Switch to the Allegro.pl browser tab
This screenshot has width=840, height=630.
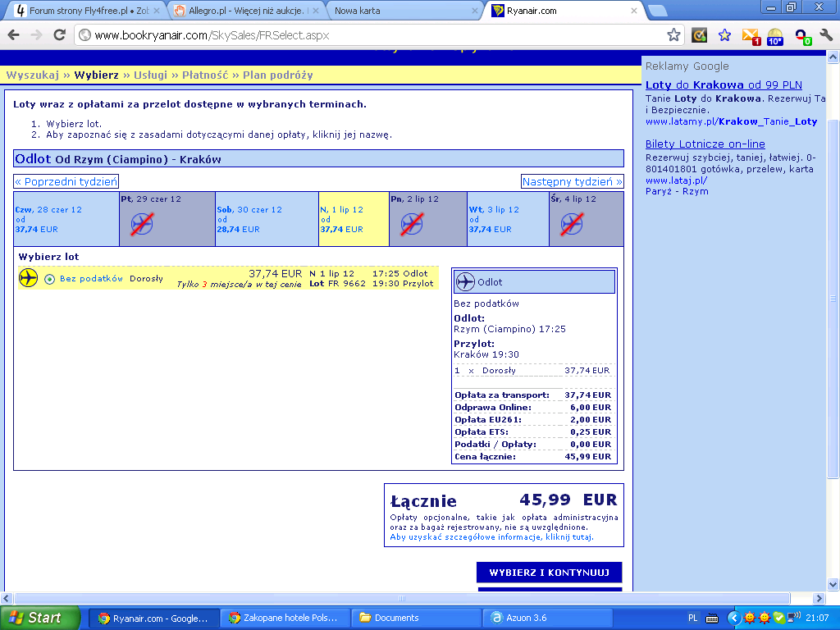[x=245, y=11]
